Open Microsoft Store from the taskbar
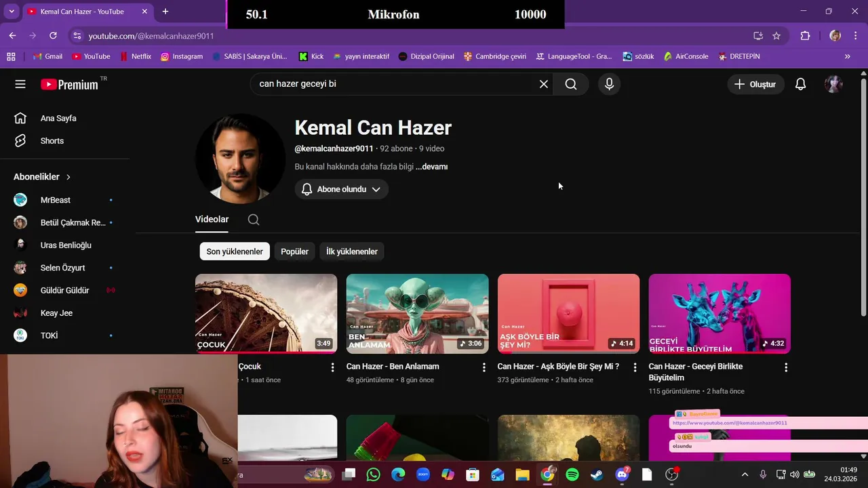Image resolution: width=868 pixels, height=488 pixels. click(x=473, y=474)
